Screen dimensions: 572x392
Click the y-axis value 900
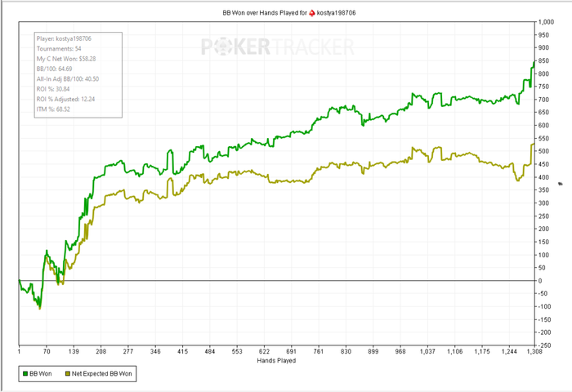pyautogui.click(x=543, y=47)
